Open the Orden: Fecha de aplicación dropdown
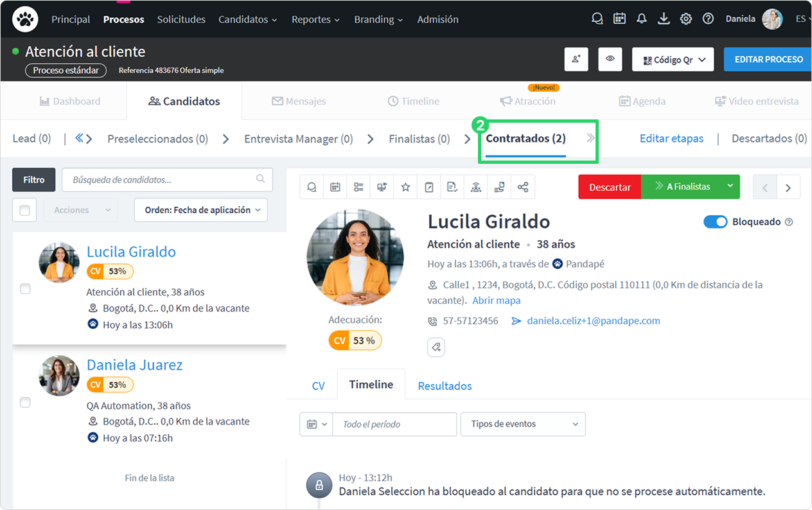Screen dimensions: 812x510 pyautogui.click(x=201, y=210)
